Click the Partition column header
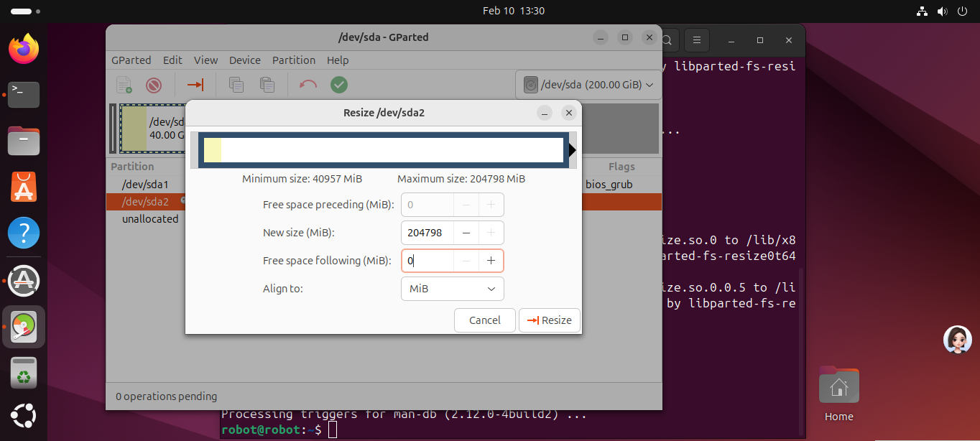 [x=132, y=167]
